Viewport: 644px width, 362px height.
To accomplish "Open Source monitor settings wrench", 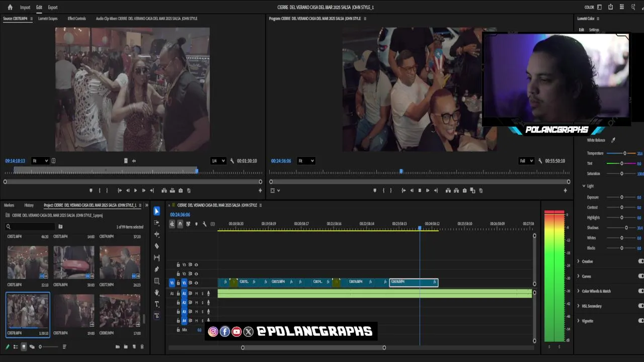I will point(232,161).
